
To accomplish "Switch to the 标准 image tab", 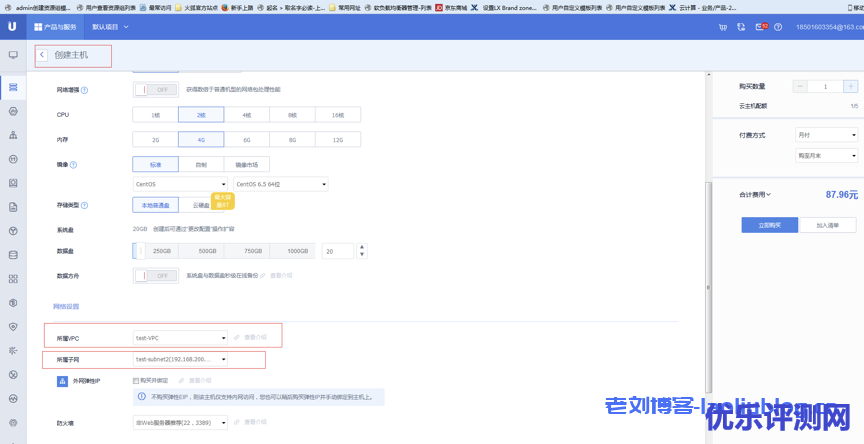I will [155, 164].
